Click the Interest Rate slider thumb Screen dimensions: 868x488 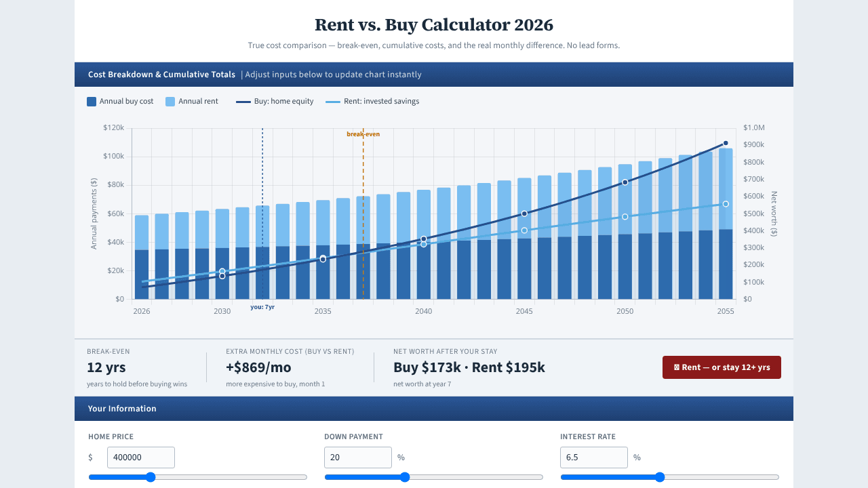(x=660, y=477)
